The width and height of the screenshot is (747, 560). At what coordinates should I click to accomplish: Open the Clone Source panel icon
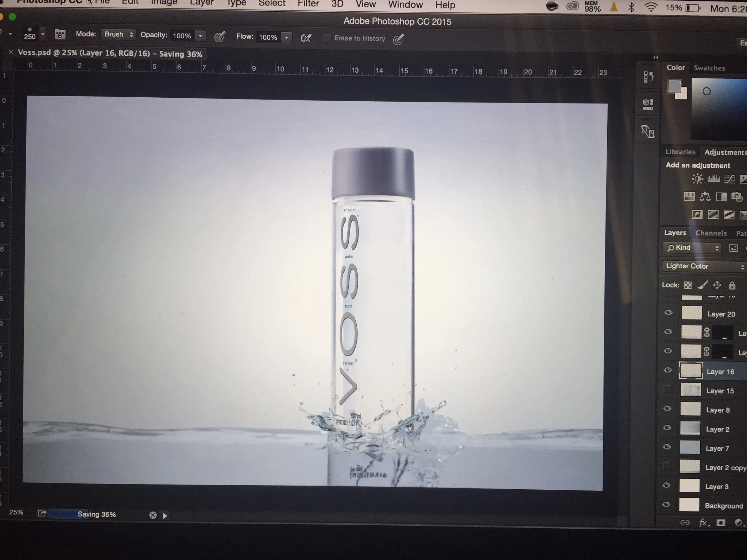point(648,132)
